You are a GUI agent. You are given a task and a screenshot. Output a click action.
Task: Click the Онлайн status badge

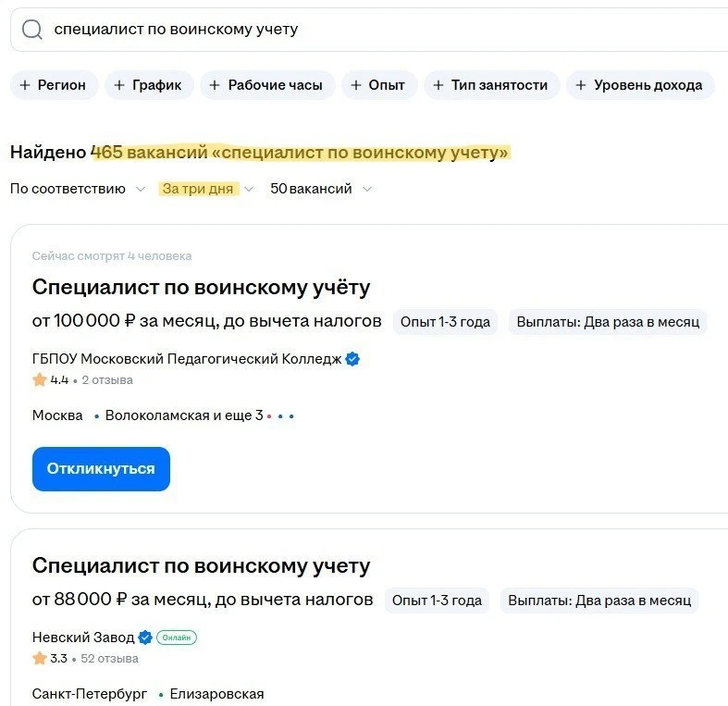177,638
